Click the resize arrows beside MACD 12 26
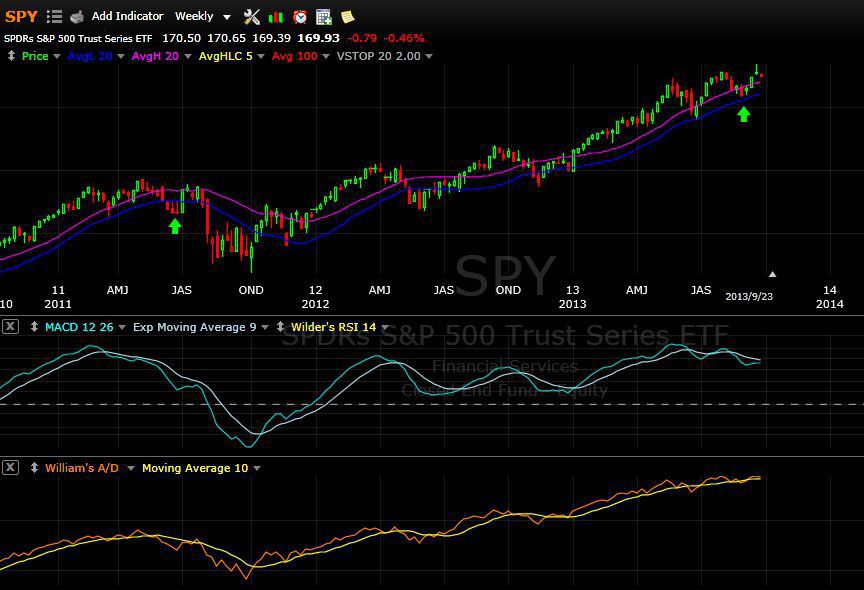The width and height of the screenshot is (864, 590). click(34, 327)
